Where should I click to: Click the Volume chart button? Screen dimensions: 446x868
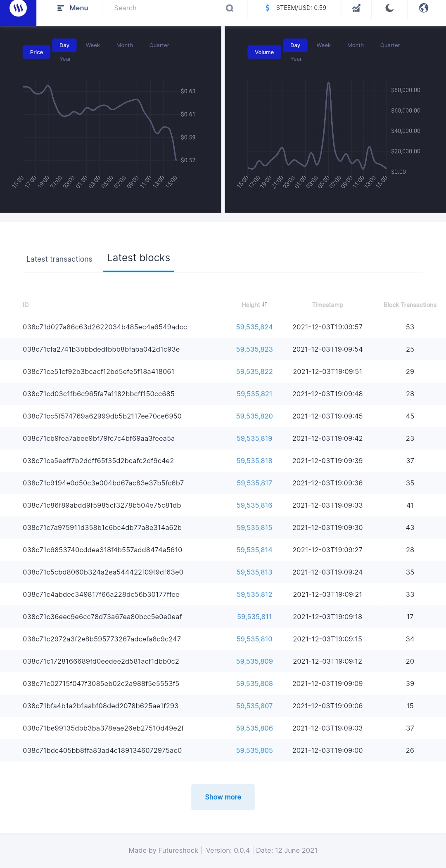coord(264,52)
